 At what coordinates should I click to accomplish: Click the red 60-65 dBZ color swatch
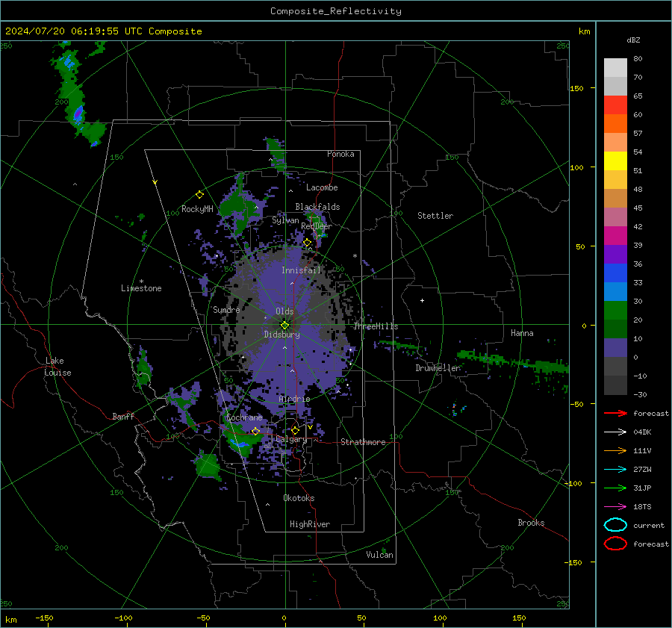click(615, 105)
